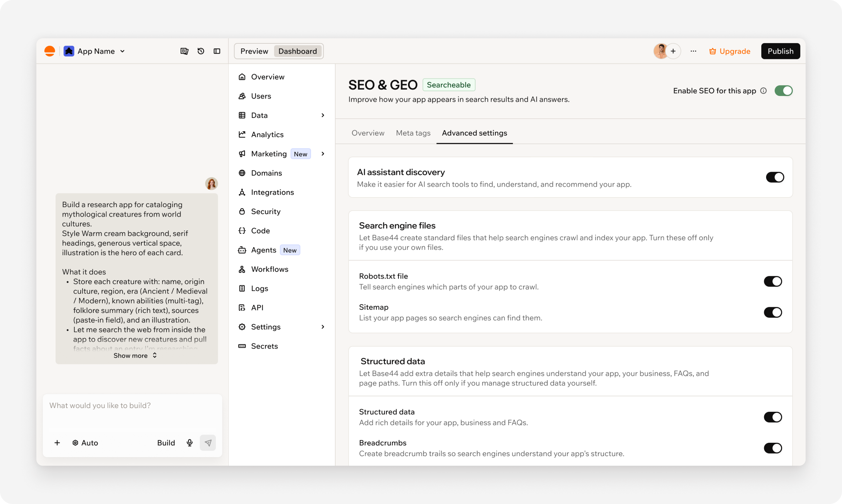Click the blue app icon beside App Name
The image size is (842, 504).
click(69, 51)
